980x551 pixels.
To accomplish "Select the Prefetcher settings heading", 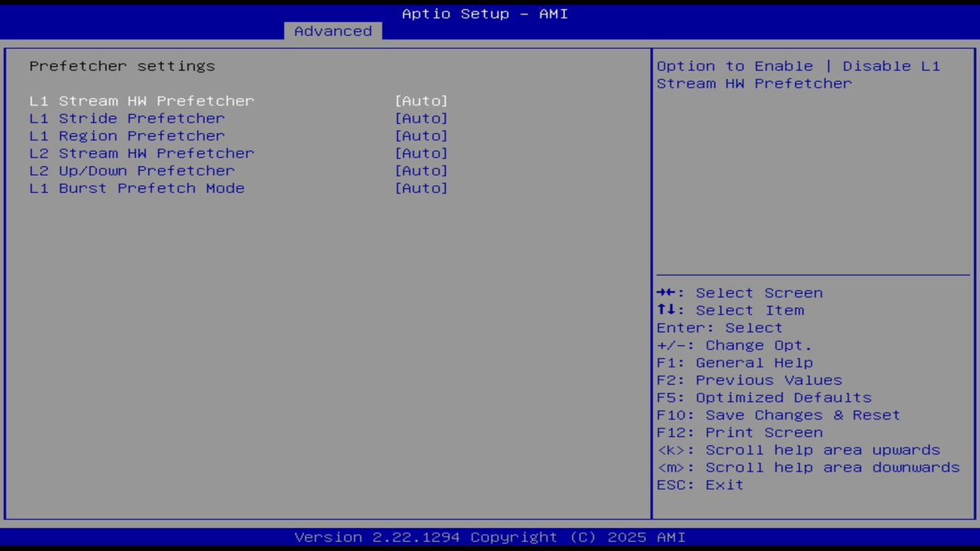I will 122,66.
